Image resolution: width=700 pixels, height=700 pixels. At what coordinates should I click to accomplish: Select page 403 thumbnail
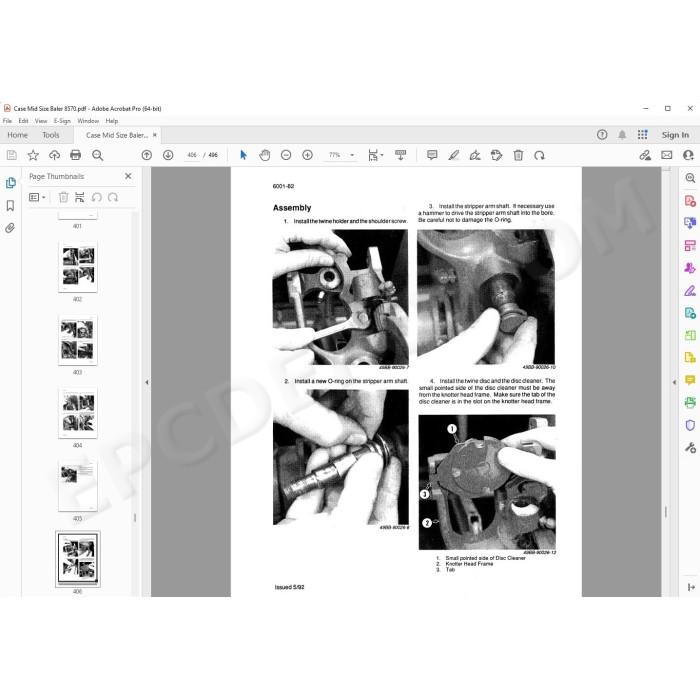78,340
